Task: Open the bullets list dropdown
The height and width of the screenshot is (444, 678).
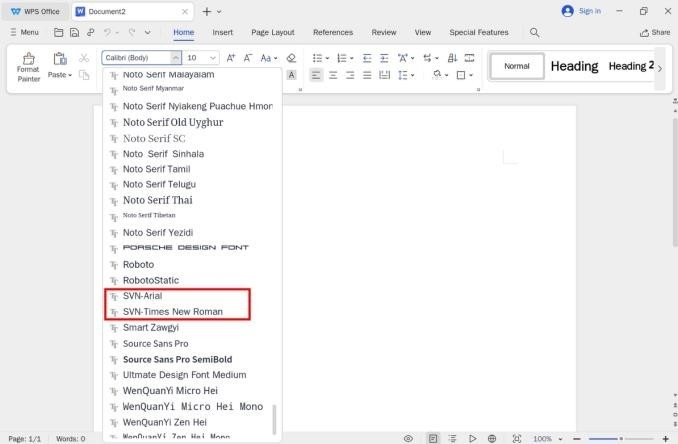Action: pos(326,58)
